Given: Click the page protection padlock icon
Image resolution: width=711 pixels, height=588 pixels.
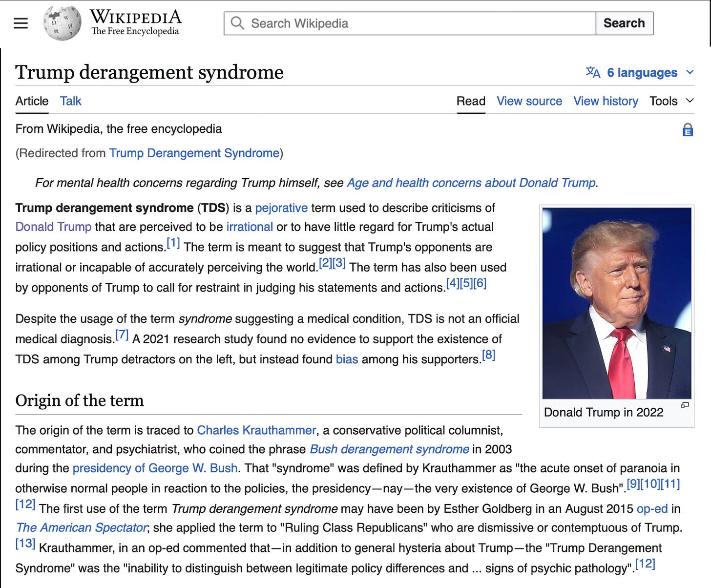Looking at the screenshot, I should pos(688,129).
